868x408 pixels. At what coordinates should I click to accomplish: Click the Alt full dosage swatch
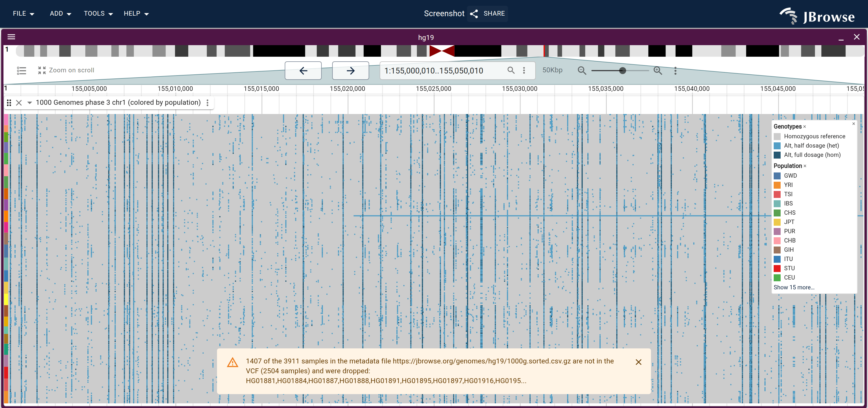(777, 155)
